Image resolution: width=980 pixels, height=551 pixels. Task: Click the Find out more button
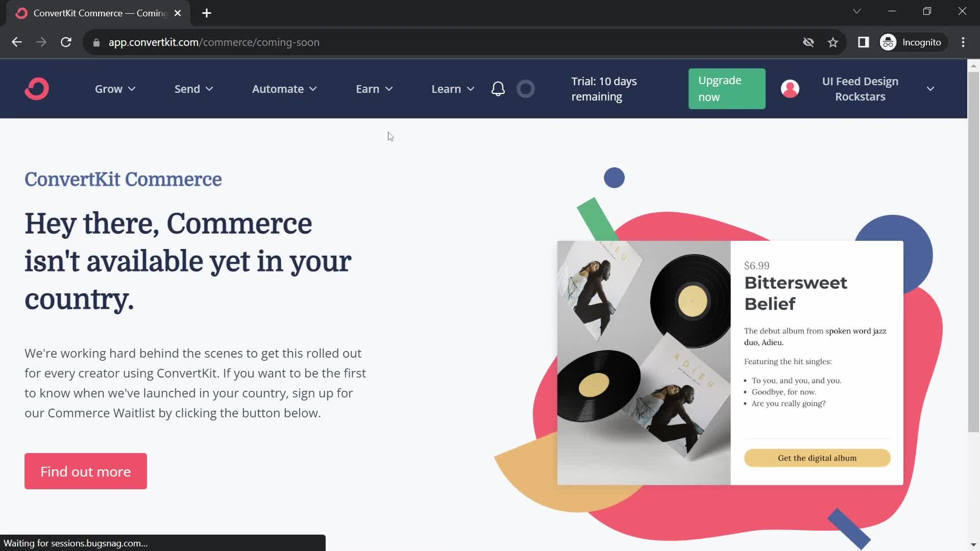coord(85,470)
